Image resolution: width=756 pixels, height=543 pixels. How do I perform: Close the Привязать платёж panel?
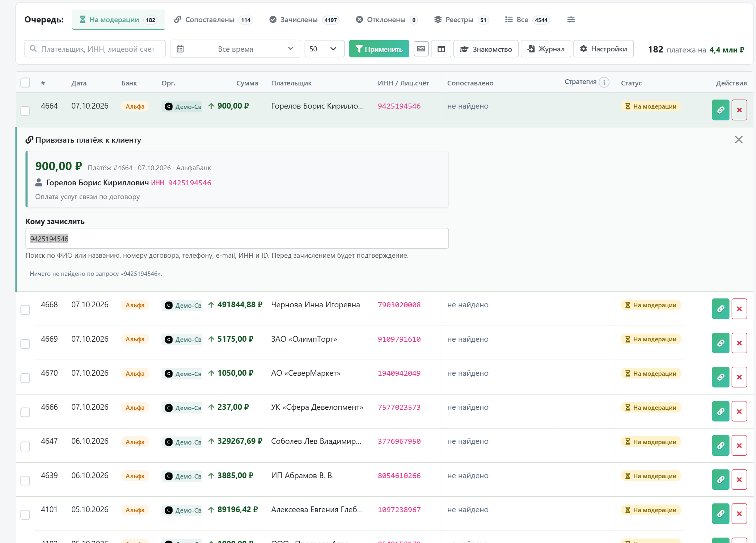click(739, 140)
